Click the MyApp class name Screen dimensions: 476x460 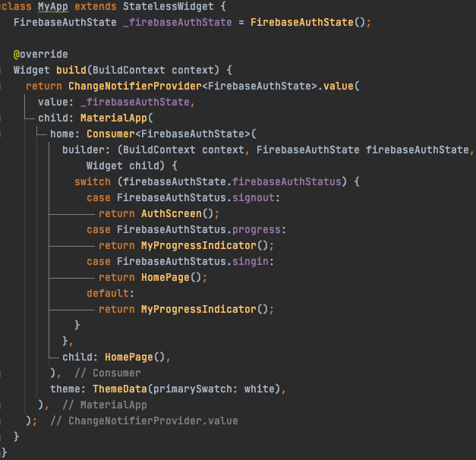(x=53, y=7)
